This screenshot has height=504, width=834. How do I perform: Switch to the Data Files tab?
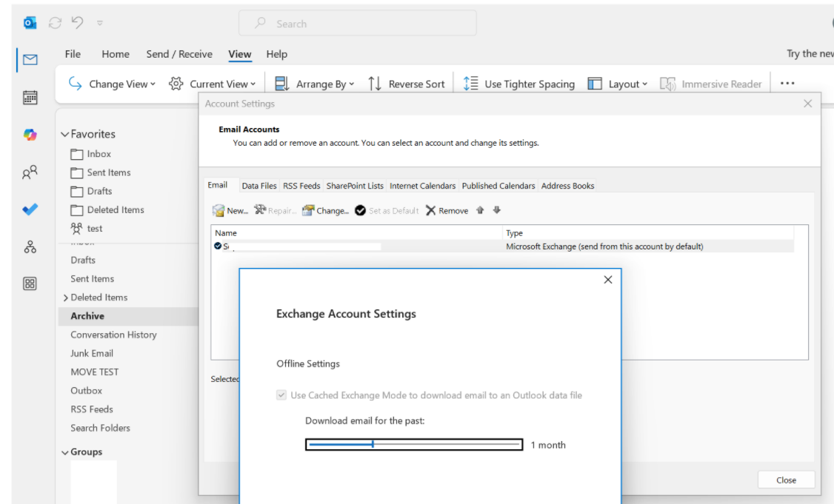click(x=259, y=186)
